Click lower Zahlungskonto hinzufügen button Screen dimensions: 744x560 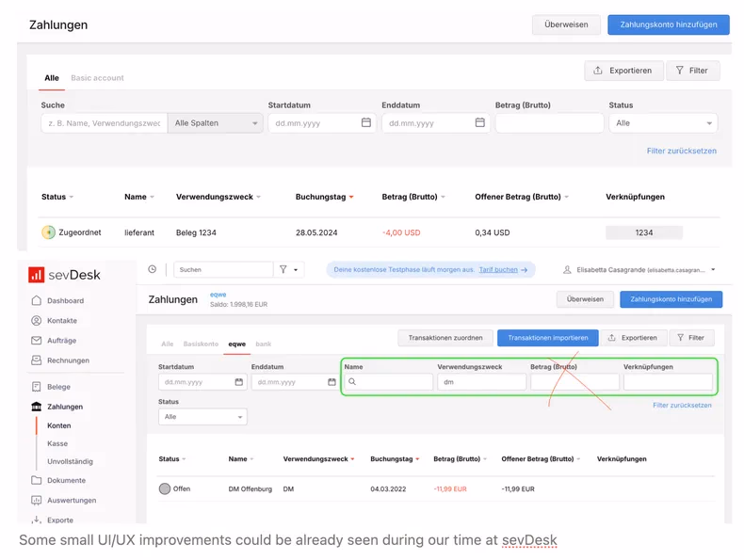point(671,299)
